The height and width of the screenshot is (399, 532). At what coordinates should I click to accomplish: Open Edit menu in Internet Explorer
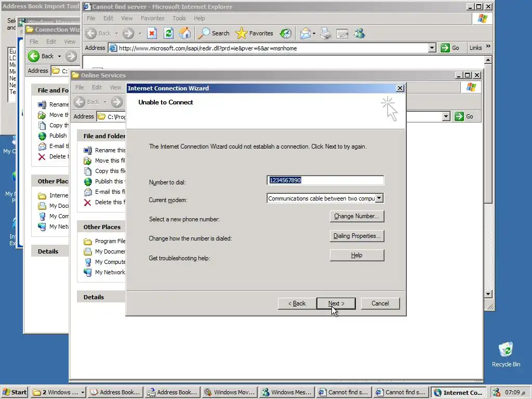coord(108,18)
